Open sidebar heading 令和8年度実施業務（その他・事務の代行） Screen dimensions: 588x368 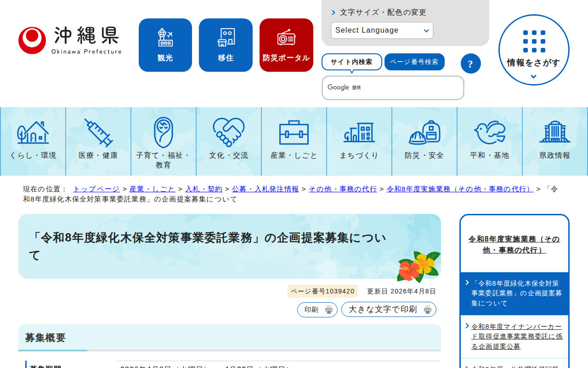514,245
